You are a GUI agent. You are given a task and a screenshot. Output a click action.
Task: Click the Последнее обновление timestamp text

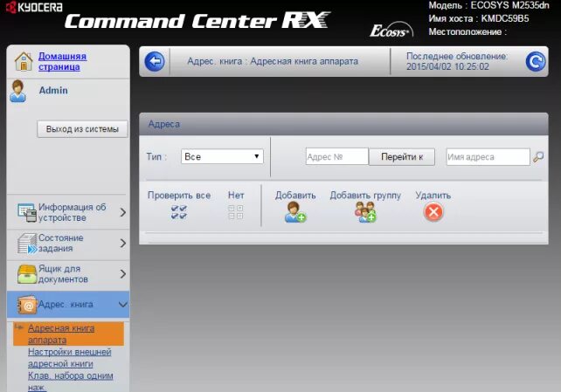click(457, 61)
